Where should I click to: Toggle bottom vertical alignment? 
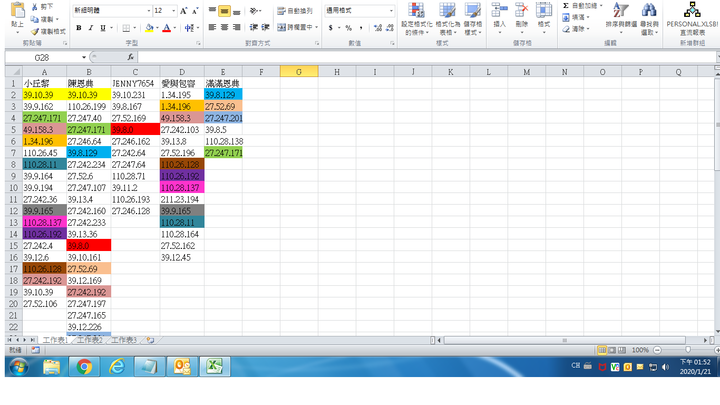(x=236, y=11)
